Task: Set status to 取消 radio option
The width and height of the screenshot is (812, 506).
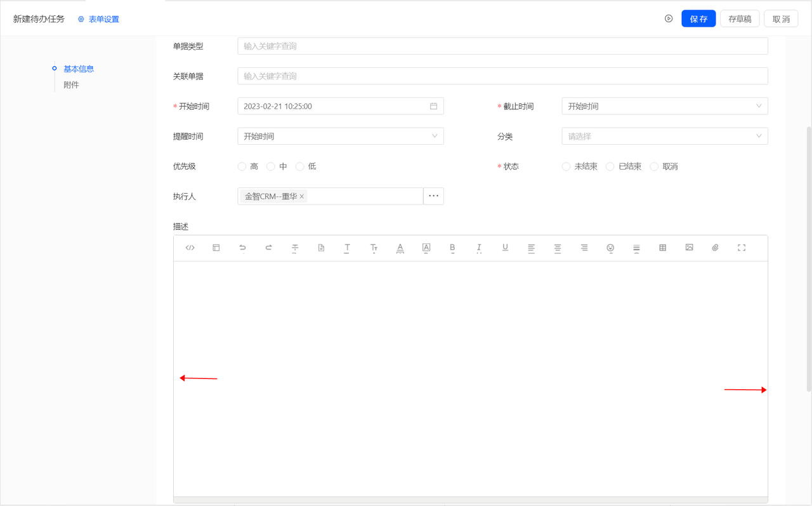Action: tap(655, 166)
